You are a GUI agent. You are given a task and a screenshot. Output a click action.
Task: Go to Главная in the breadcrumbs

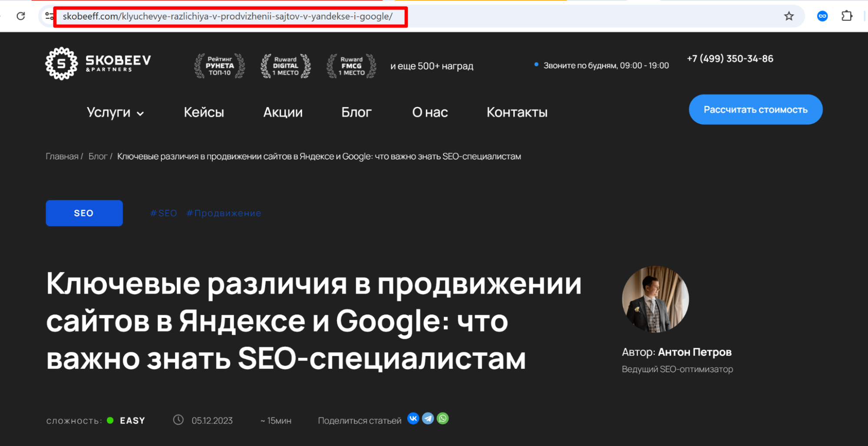click(62, 156)
